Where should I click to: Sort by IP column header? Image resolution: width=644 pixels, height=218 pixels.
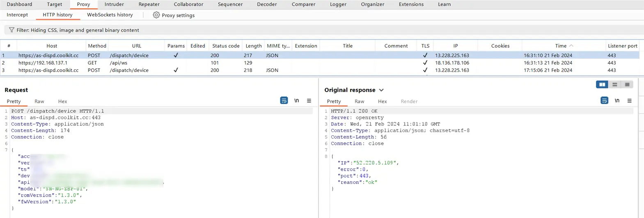(456, 46)
